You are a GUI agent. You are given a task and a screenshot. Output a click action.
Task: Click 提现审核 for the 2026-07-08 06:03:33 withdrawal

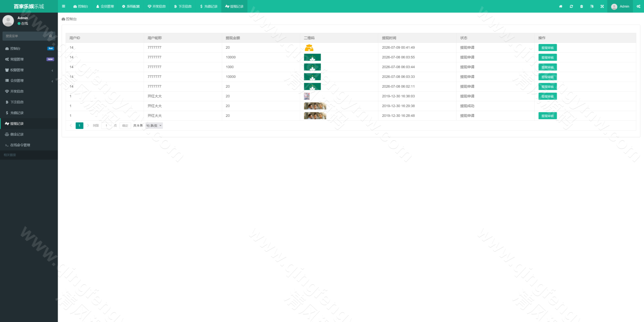point(547,77)
